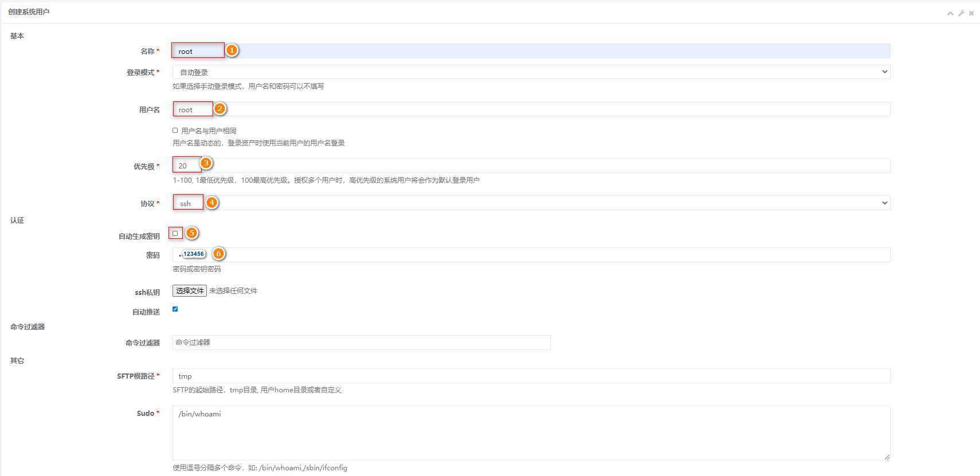Uncheck the 自动推送 checkbox

click(175, 309)
